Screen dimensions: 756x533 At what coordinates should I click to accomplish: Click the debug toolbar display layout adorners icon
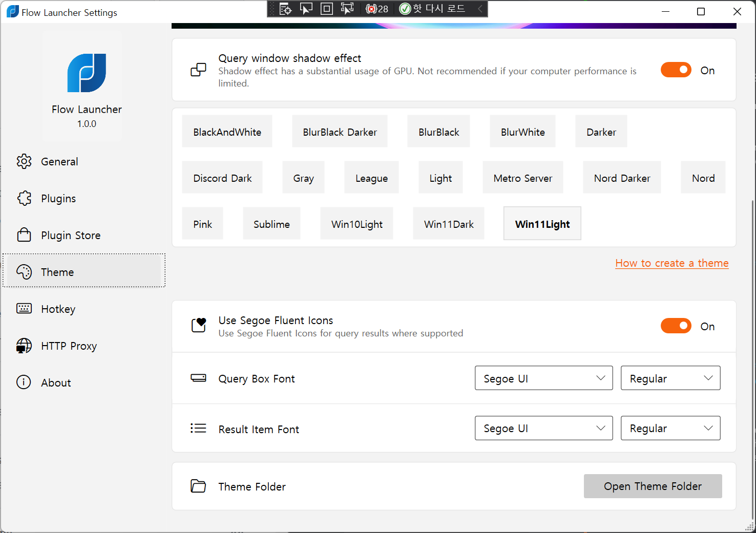click(327, 9)
